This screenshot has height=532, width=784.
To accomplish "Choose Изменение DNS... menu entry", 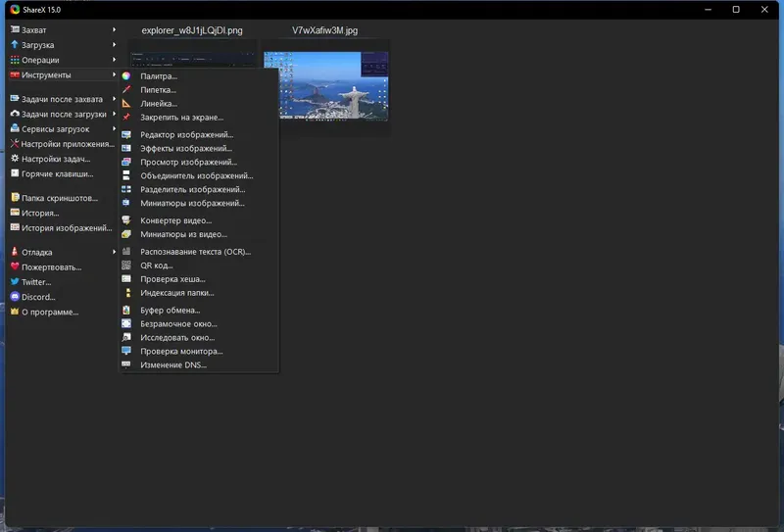I will click(199, 365).
